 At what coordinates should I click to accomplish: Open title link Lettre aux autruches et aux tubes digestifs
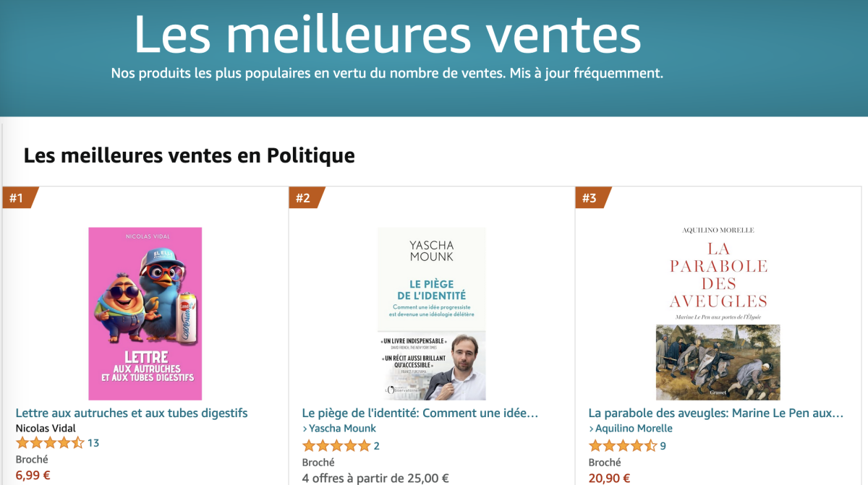click(x=132, y=413)
